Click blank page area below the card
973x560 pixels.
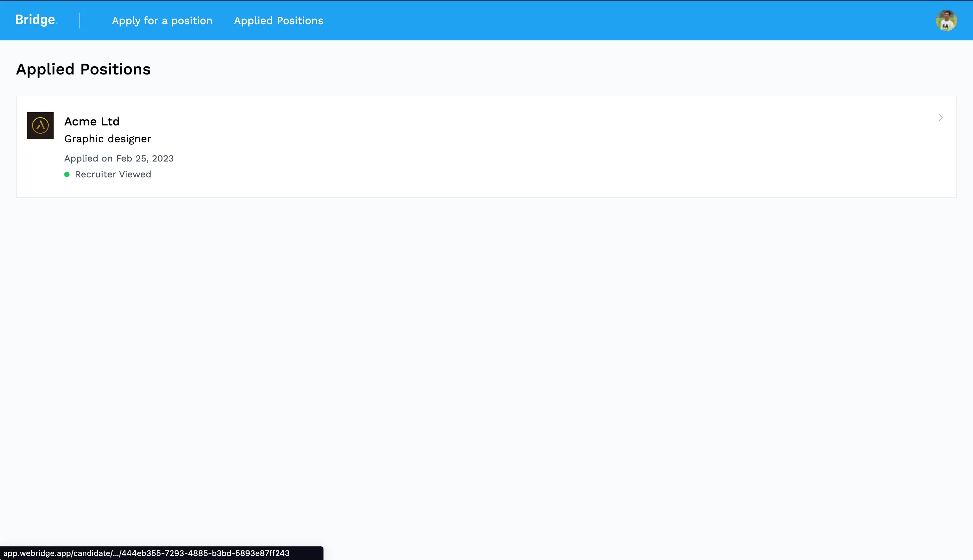tap(486, 346)
